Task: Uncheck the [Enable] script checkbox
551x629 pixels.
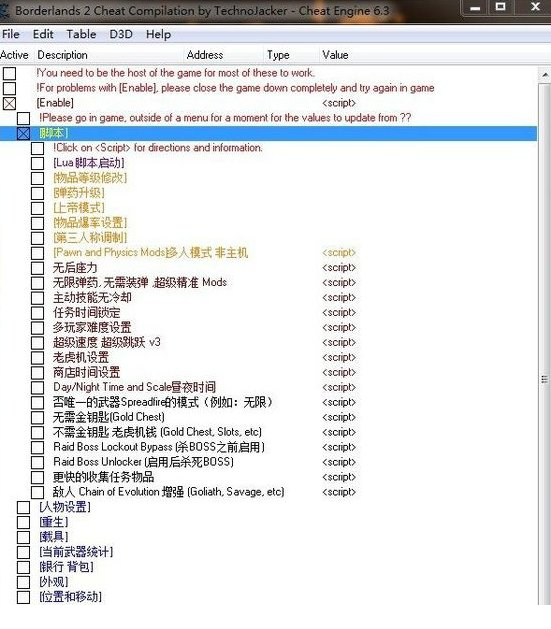Action: point(9,103)
